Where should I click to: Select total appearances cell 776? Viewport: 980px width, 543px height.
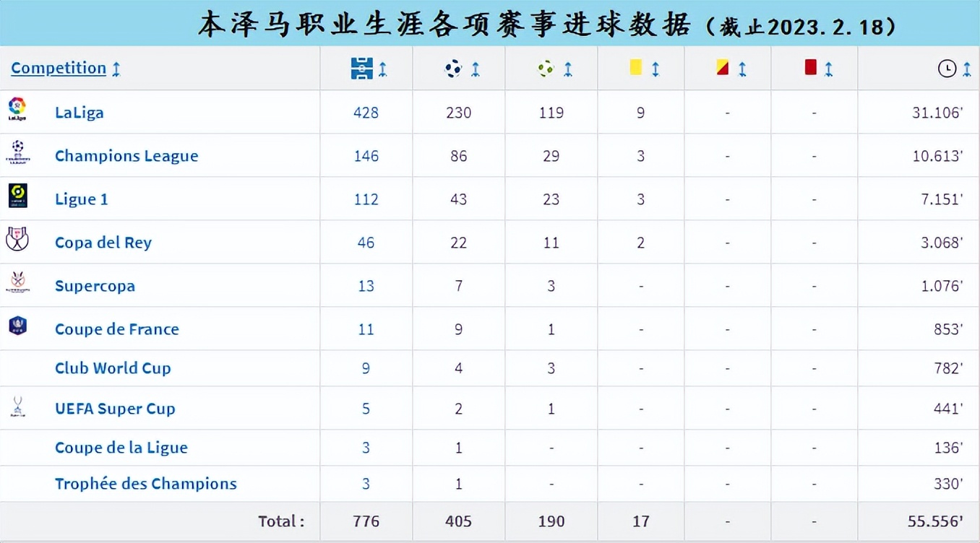366,521
